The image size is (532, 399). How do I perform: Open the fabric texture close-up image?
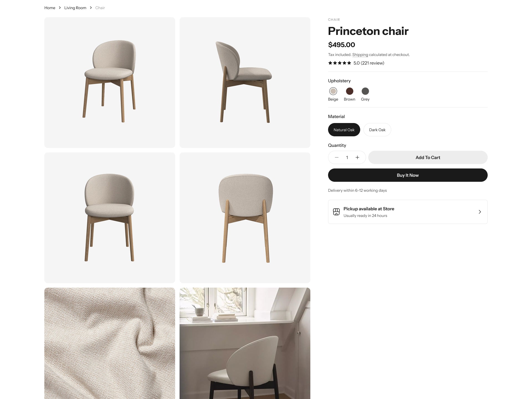[110, 343]
